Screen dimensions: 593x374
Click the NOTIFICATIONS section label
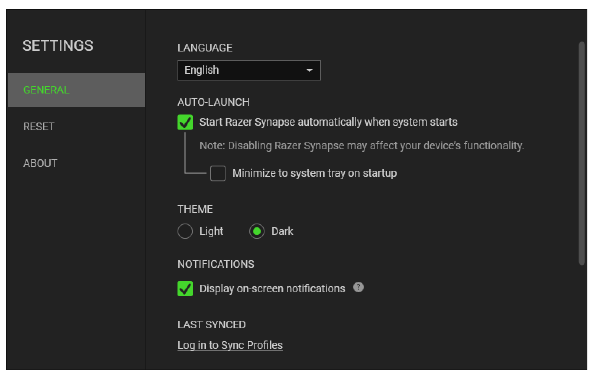pos(216,264)
